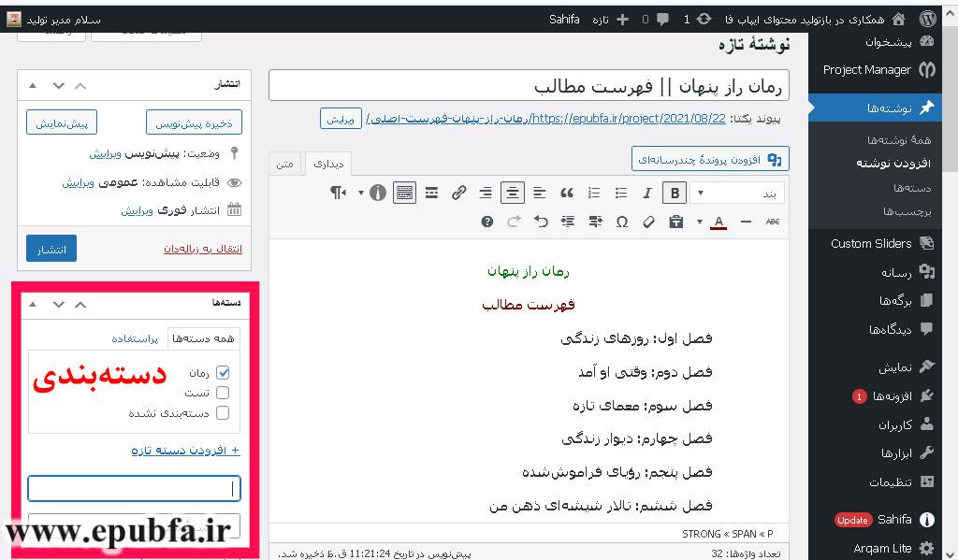This screenshot has height=560, width=958.
Task: Select the Insert Link tool in editor toolbar
Action: coord(458,192)
